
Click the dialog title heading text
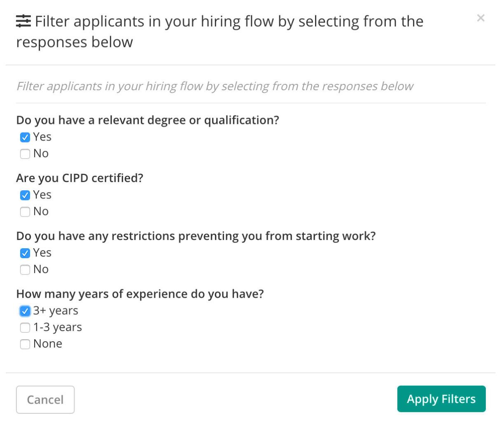click(x=220, y=32)
